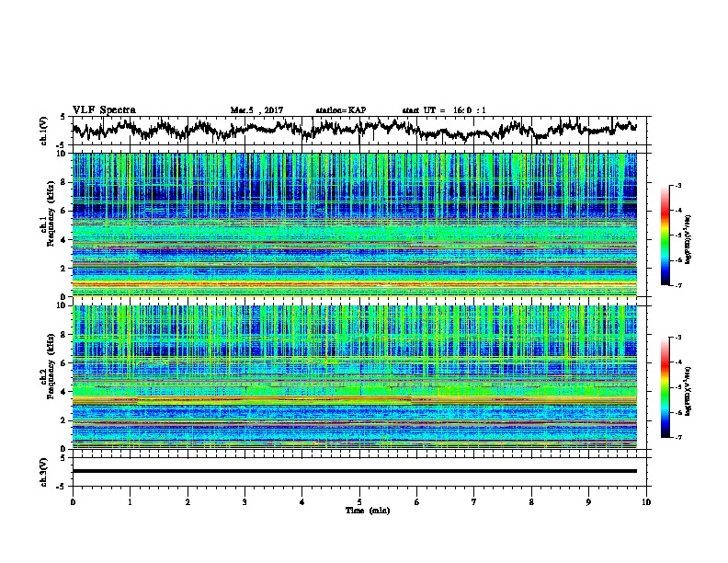Click time axis tick label '3'

tap(245, 502)
